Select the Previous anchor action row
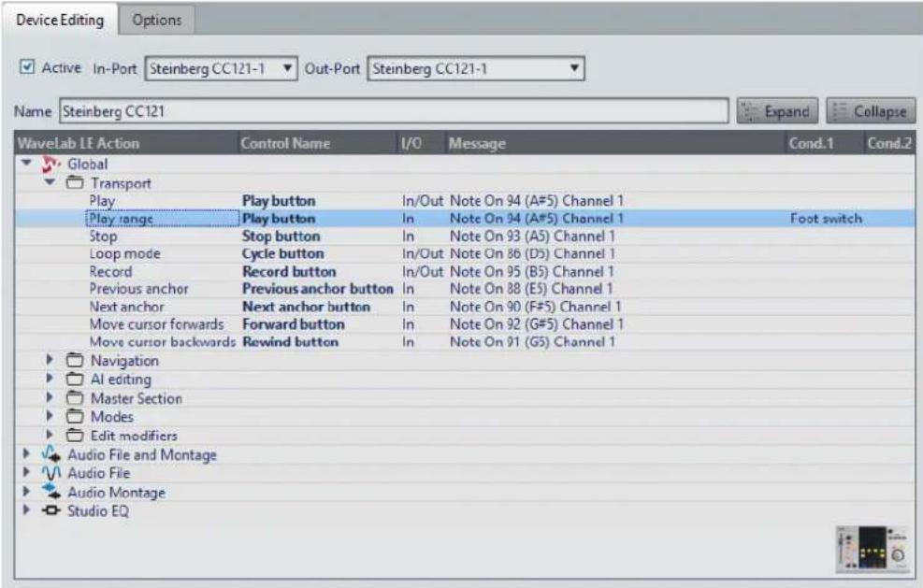This screenshot has width=923, height=588. pyautogui.click(x=465, y=289)
